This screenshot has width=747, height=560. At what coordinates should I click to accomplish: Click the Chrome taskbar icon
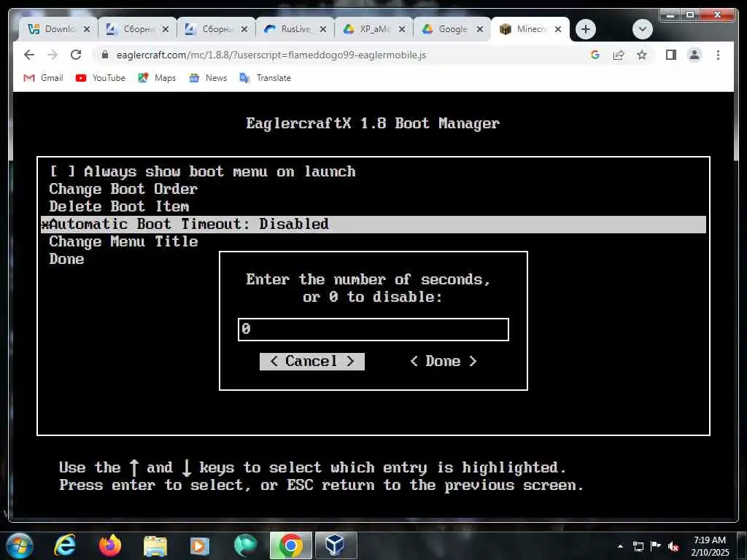(x=290, y=545)
